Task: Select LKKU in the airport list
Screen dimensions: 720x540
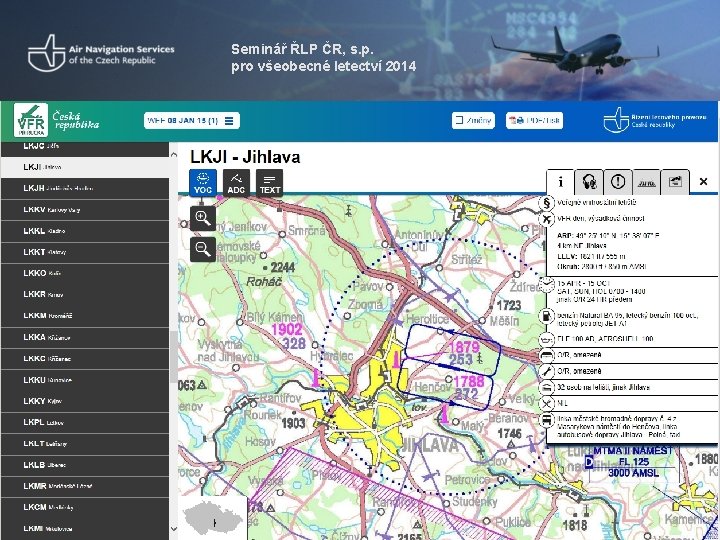Action: pyautogui.click(x=85, y=380)
